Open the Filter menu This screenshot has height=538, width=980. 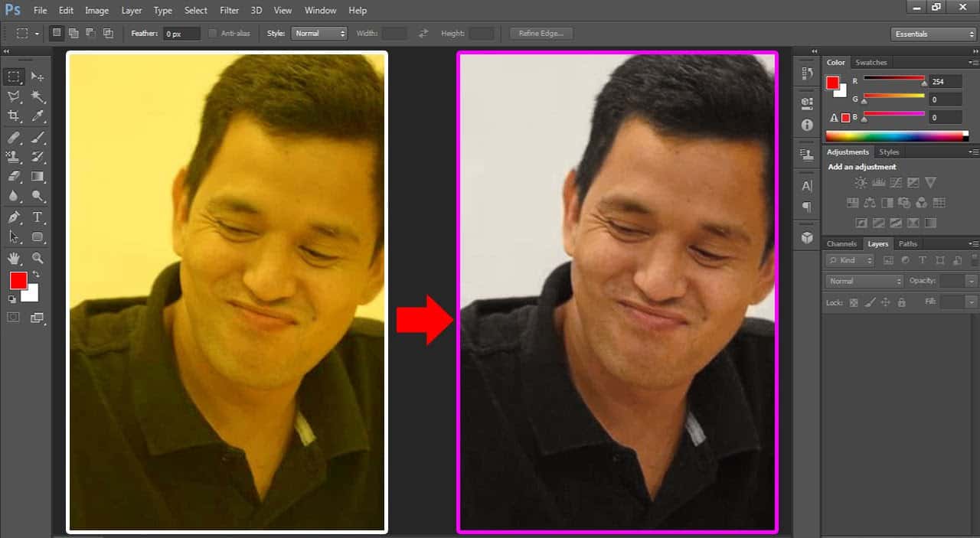229,10
